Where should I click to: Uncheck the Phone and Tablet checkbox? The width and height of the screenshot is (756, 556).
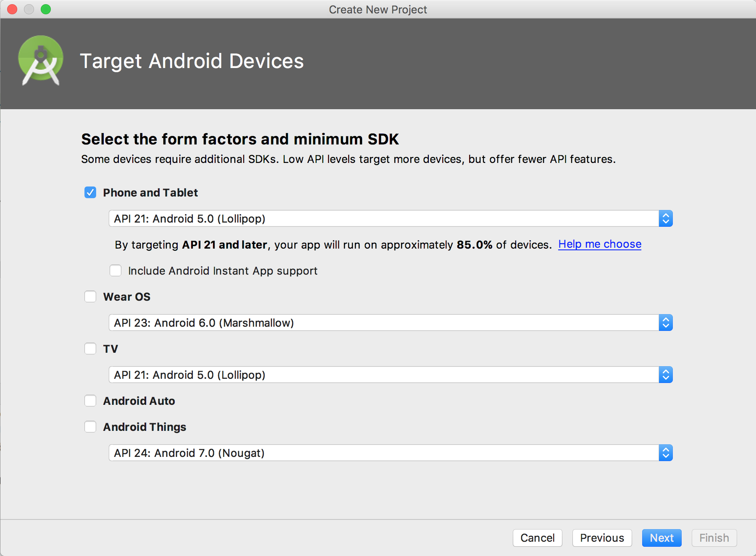(x=90, y=192)
